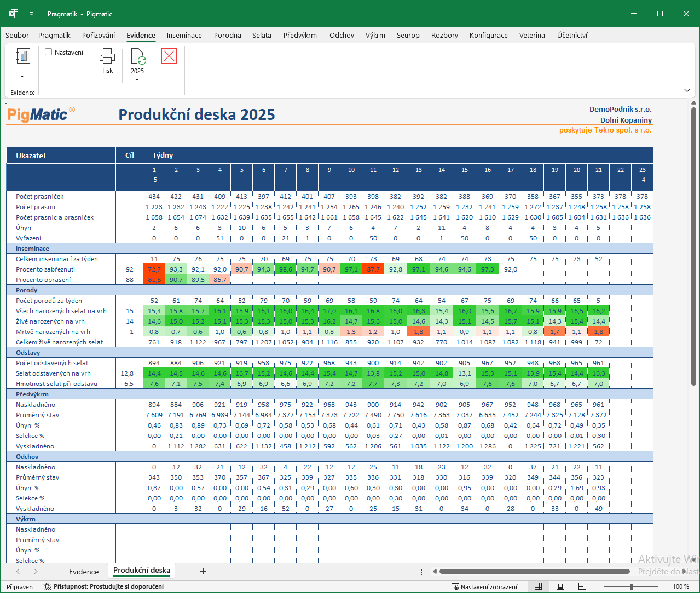Go to previous sheet tab arrow
The height and width of the screenshot is (593, 700).
(18, 571)
